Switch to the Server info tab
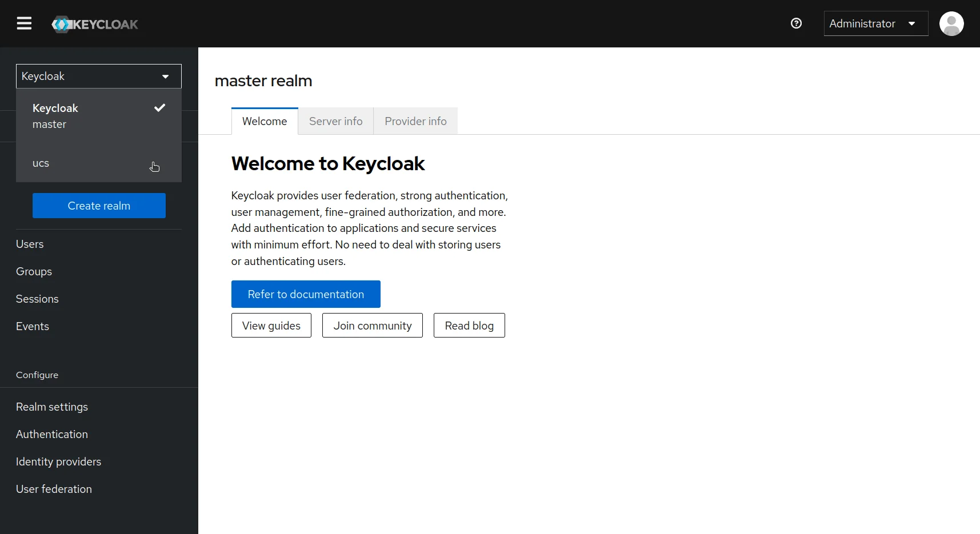The height and width of the screenshot is (534, 980). pos(335,121)
